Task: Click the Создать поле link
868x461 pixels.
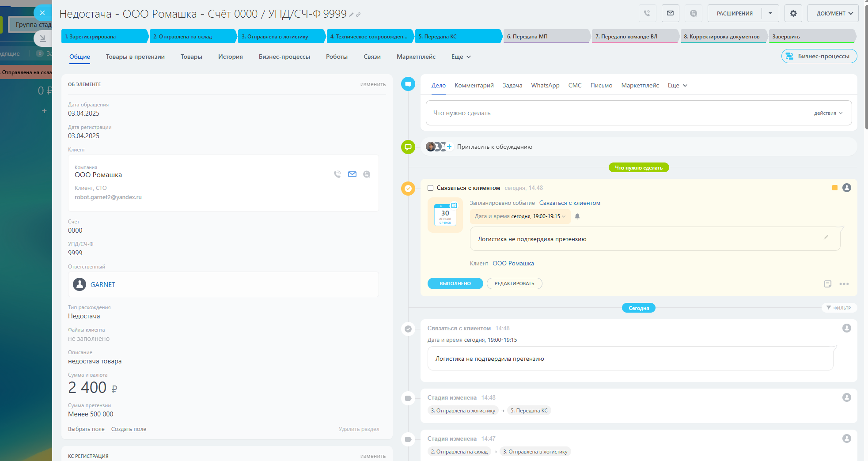Action: tap(129, 429)
